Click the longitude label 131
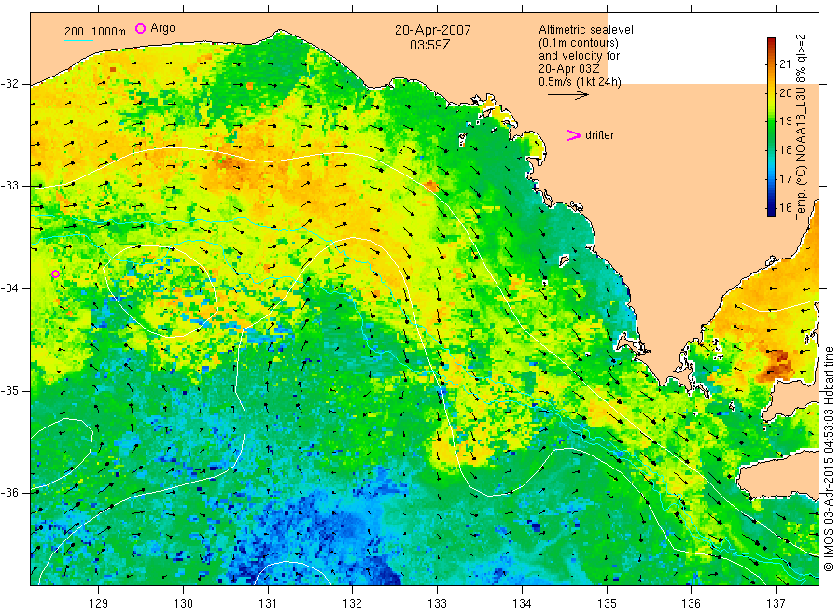Viewport: 840px width, 616px height. 268,604
